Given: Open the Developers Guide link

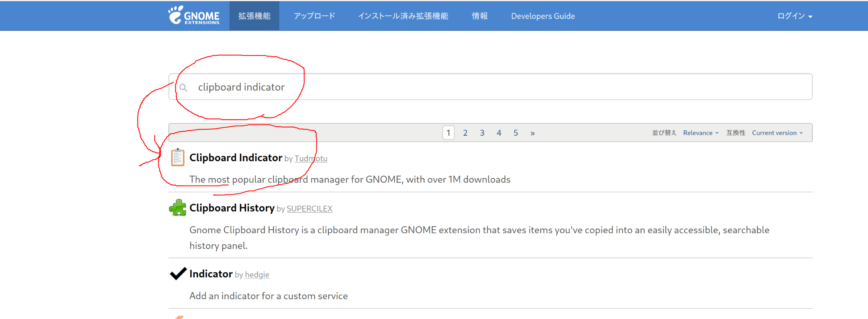Looking at the screenshot, I should click(x=543, y=16).
